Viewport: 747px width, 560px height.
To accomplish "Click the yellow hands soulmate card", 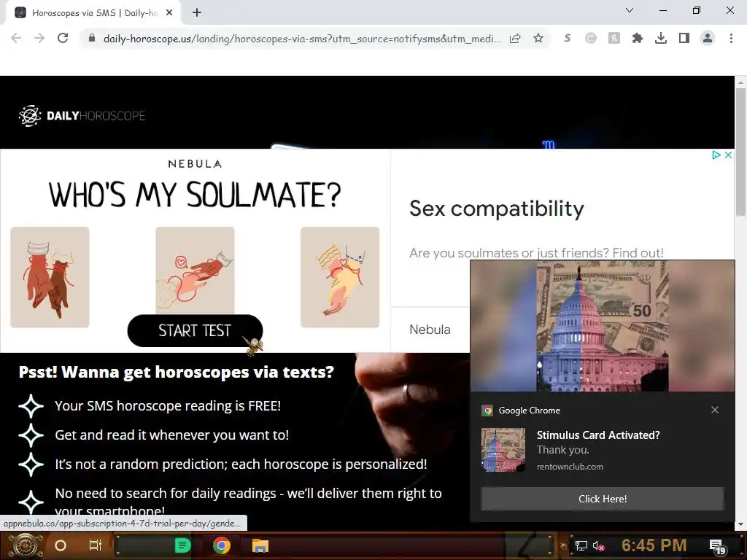I will tap(340, 277).
